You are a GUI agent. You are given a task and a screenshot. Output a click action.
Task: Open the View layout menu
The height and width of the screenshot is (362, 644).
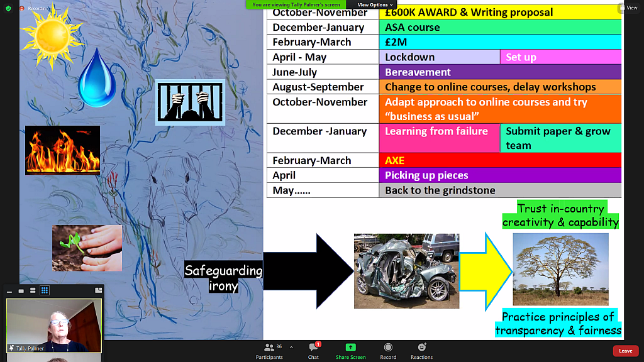click(x=628, y=8)
